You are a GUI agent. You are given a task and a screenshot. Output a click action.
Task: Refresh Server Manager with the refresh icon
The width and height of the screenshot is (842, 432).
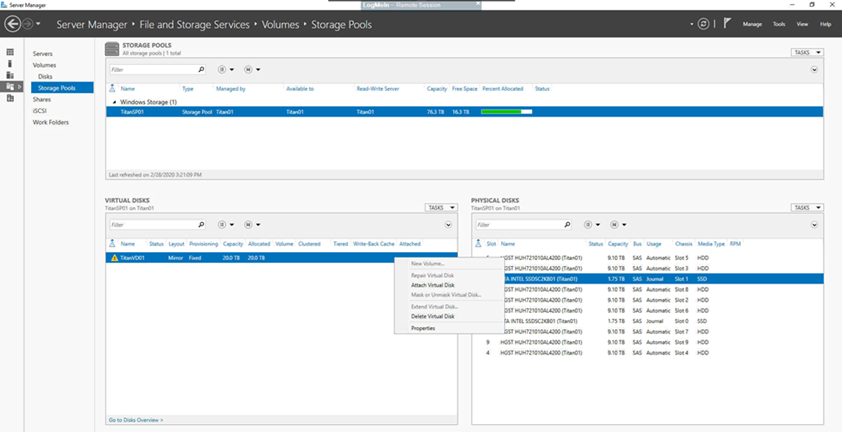703,24
